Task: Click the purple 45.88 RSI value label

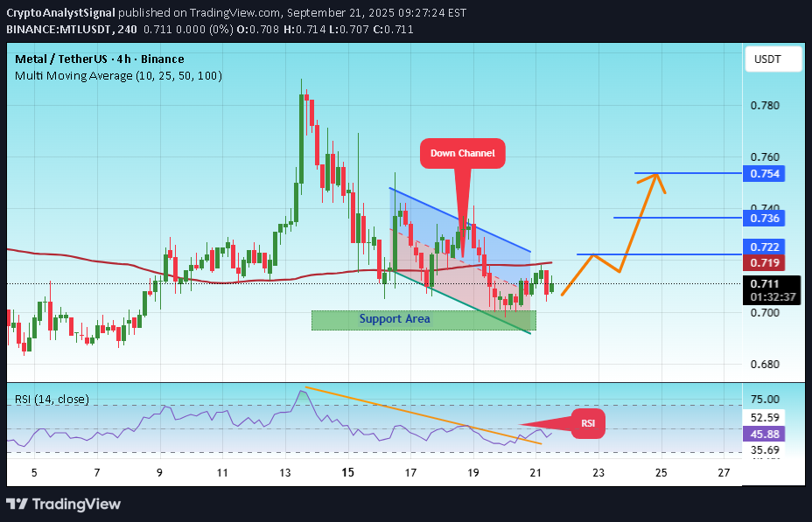Action: coord(764,434)
